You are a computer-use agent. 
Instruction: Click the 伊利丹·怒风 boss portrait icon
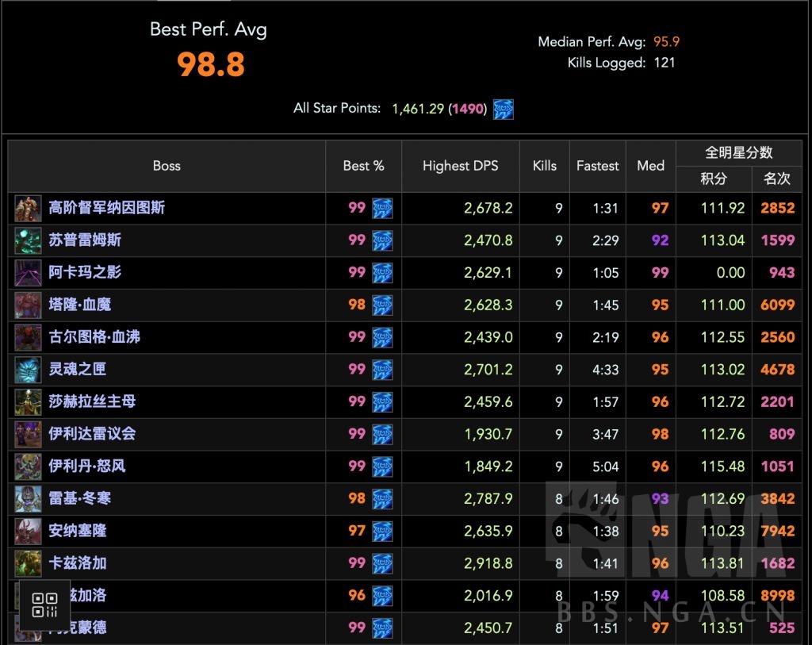coord(28,466)
